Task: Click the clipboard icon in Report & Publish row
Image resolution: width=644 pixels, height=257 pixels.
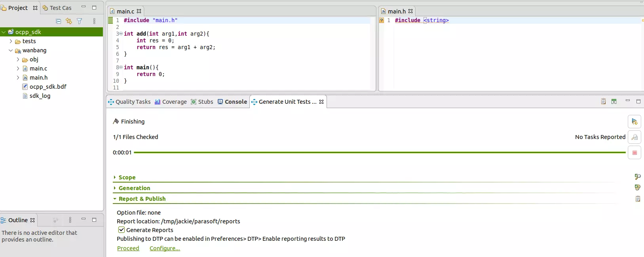Action: coord(637,199)
